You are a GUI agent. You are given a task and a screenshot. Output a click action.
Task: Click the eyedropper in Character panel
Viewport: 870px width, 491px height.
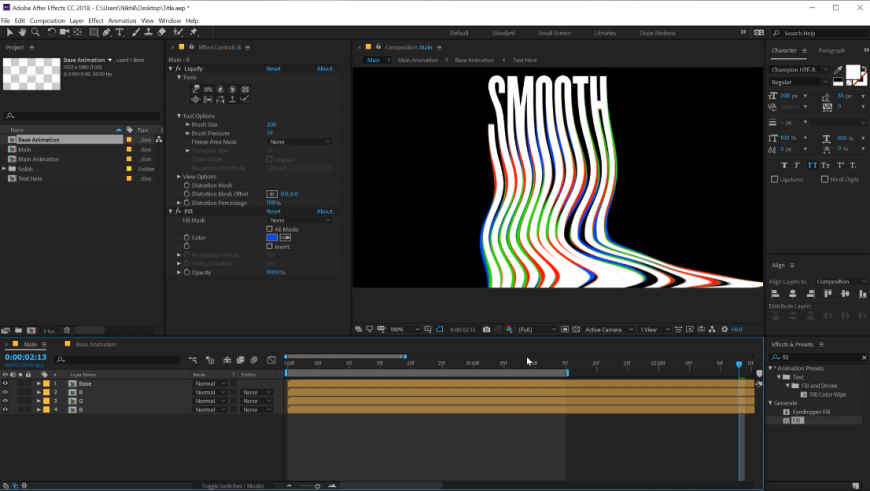838,70
